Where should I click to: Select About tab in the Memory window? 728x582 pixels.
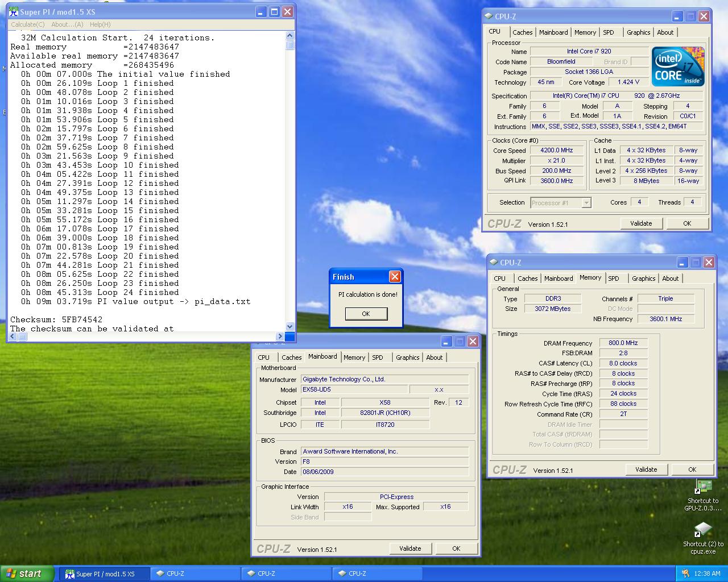(670, 278)
